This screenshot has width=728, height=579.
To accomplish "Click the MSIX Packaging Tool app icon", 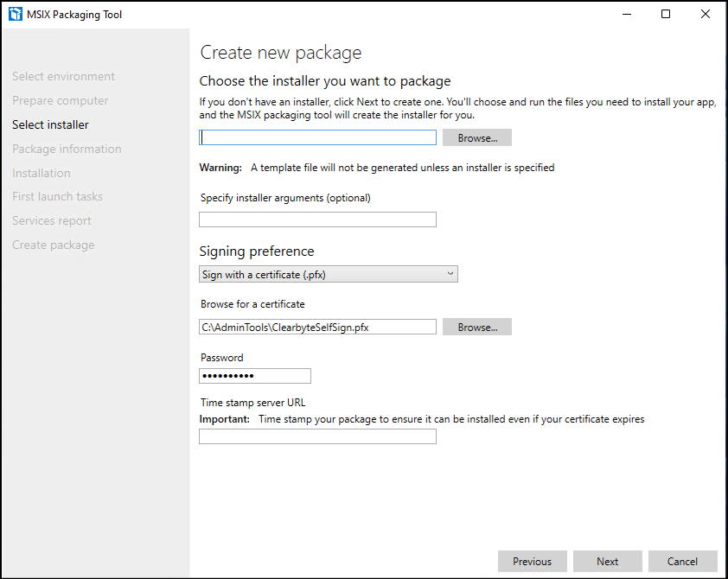I will click(15, 14).
